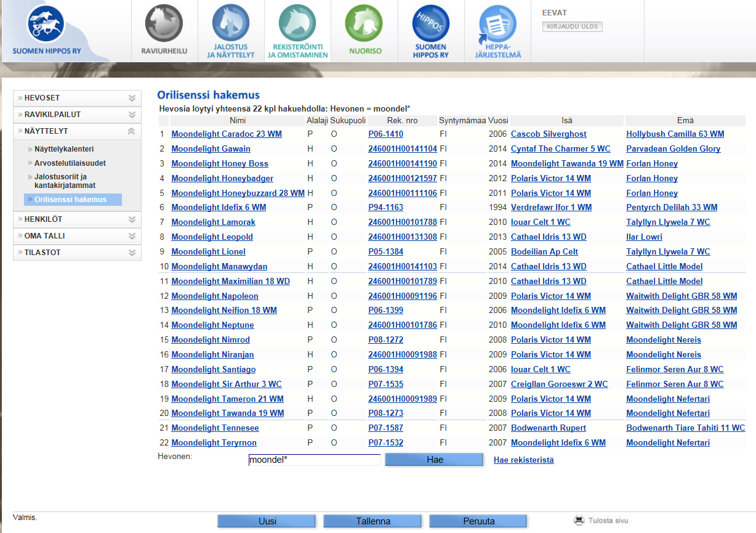This screenshot has width=756, height=533.
Task: Open Arvostelutilaisuudet in the sidebar
Action: [70, 163]
